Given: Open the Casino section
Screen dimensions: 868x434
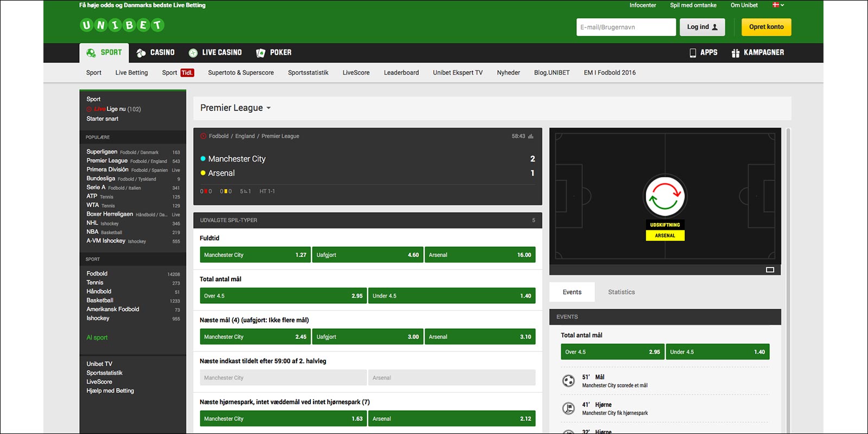Looking at the screenshot, I should (x=156, y=53).
